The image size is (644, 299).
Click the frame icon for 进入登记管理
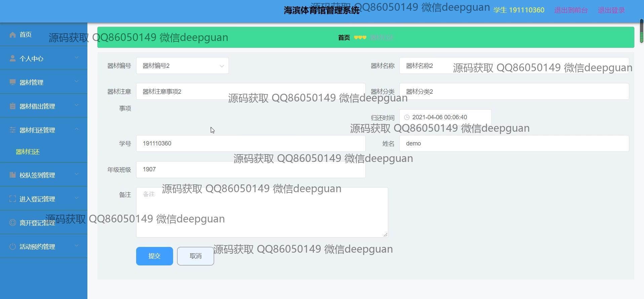click(x=13, y=199)
